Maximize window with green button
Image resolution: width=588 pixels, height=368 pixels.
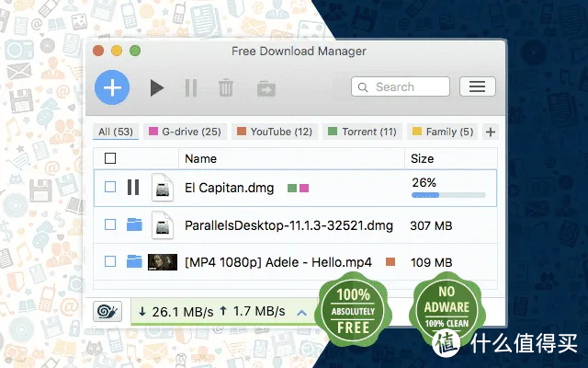pos(135,51)
